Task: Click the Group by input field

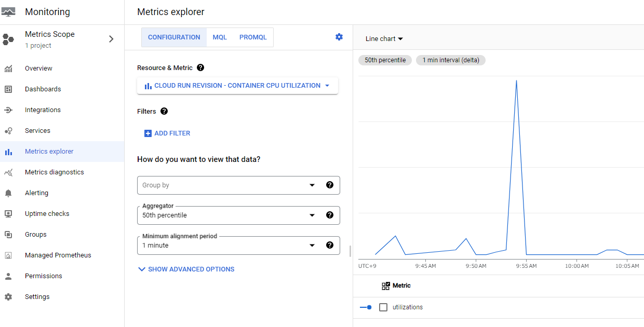Action: click(223, 185)
